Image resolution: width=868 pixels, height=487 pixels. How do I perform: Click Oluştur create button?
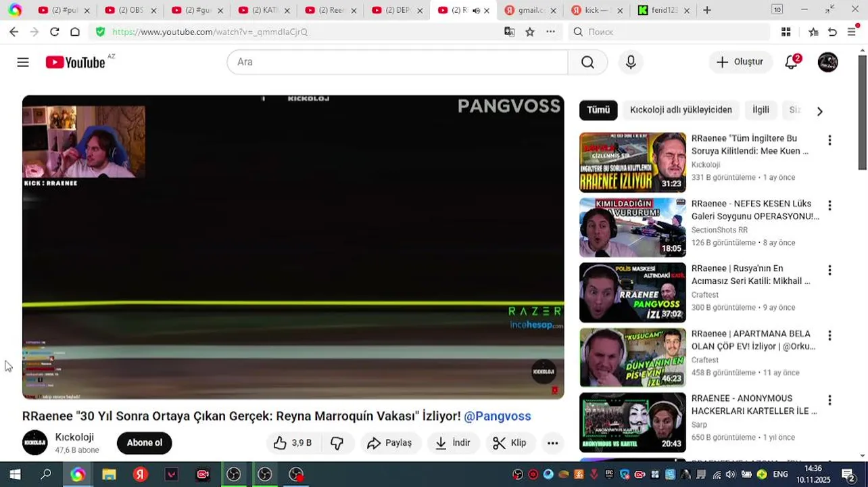[740, 62]
